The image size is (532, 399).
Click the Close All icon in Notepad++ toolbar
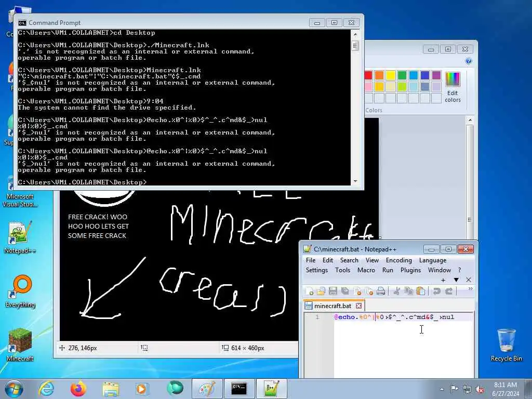[x=369, y=291]
